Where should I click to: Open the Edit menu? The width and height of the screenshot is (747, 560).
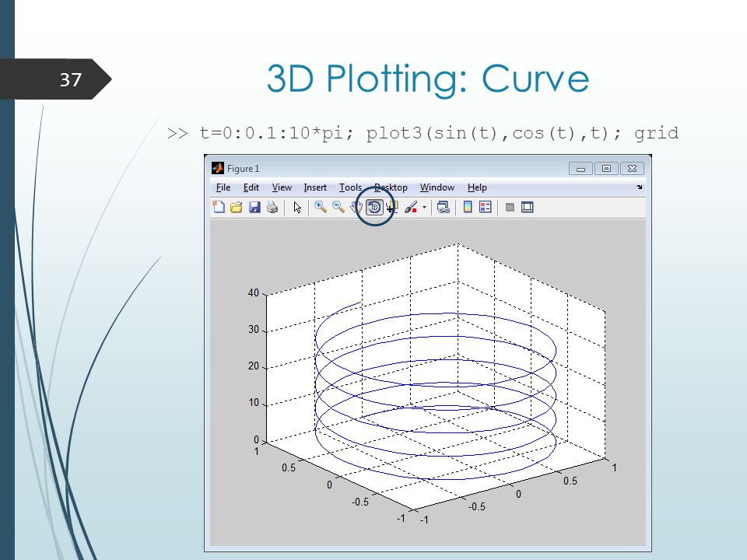tap(251, 187)
